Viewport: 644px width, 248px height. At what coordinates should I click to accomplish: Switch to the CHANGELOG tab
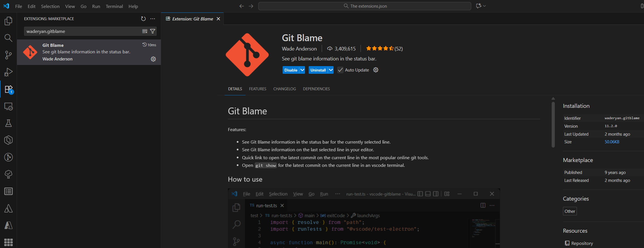(285, 89)
